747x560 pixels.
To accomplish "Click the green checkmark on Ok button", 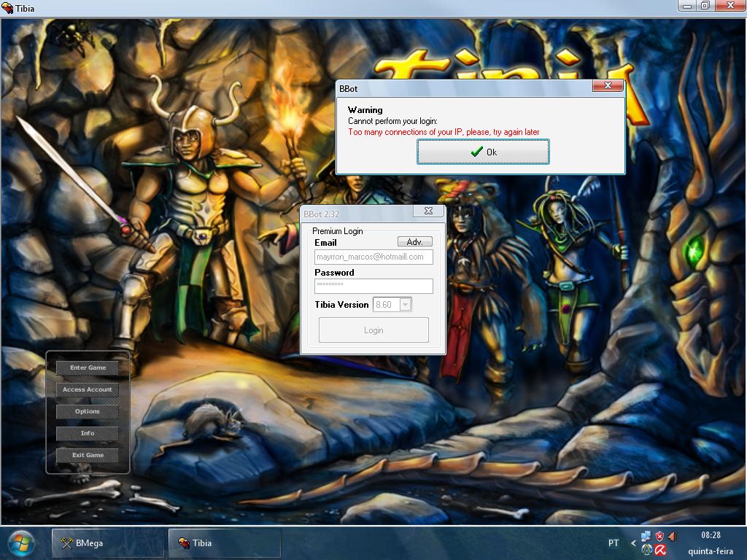I will 476,152.
